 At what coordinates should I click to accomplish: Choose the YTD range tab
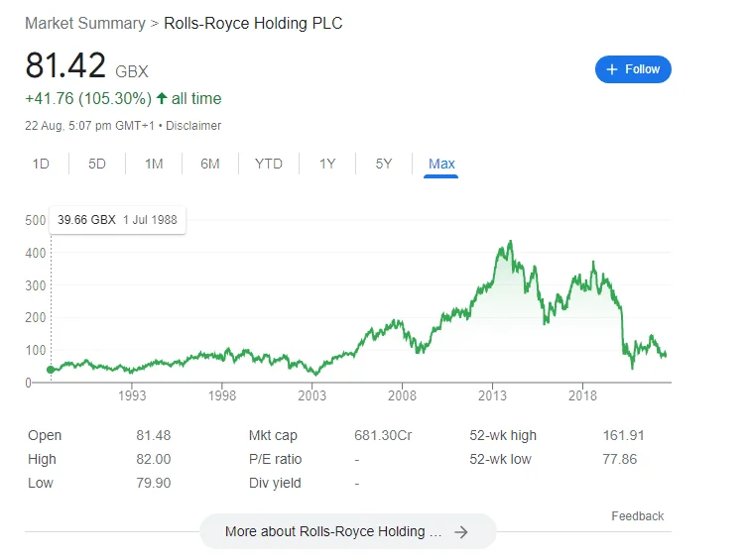(268, 164)
